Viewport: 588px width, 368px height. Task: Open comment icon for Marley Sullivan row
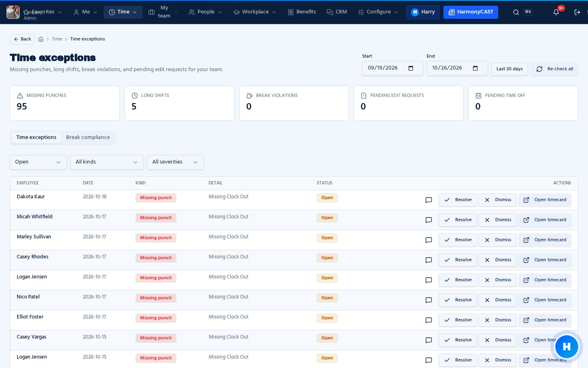click(x=429, y=240)
